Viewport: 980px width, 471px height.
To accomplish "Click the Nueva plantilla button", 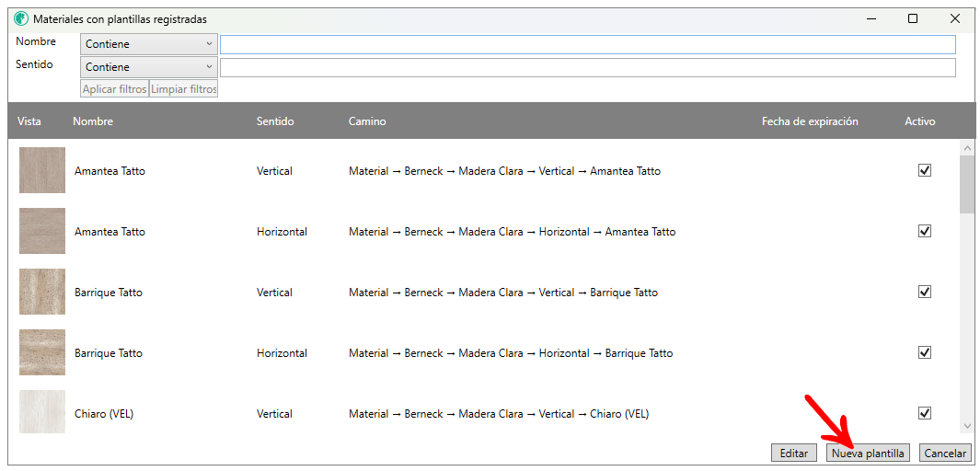I will [x=868, y=453].
